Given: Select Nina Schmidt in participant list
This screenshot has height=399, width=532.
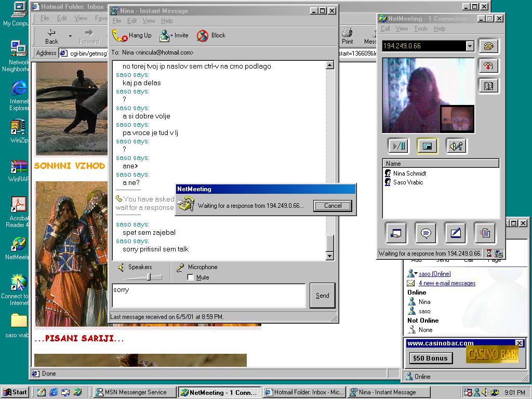Looking at the screenshot, I should point(409,174).
